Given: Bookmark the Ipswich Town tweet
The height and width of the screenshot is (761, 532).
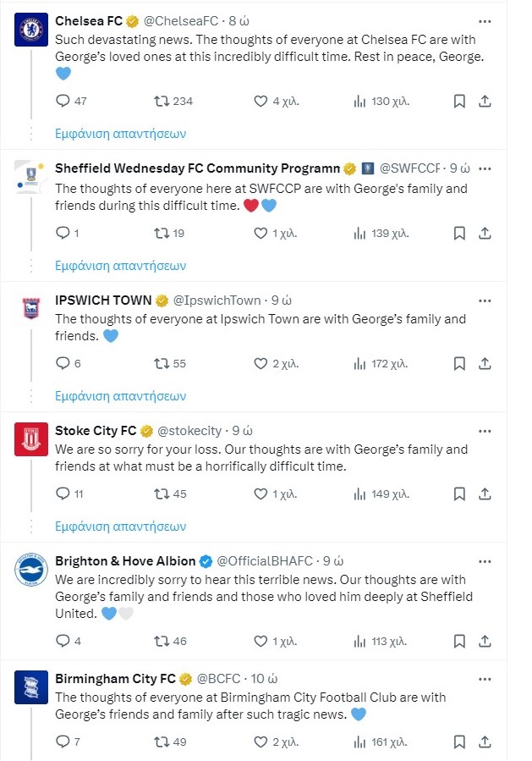Looking at the screenshot, I should [458, 363].
